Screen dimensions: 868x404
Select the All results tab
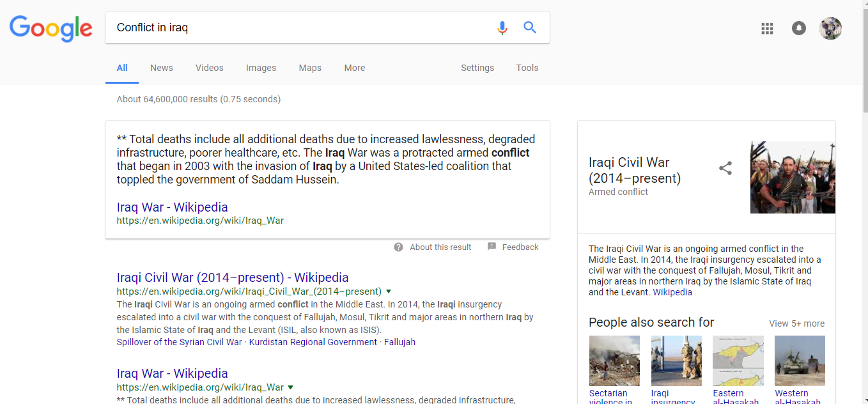tap(122, 68)
